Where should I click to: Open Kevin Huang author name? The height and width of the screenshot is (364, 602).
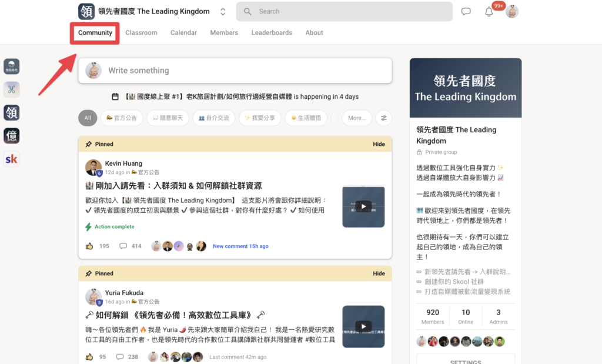point(123,163)
